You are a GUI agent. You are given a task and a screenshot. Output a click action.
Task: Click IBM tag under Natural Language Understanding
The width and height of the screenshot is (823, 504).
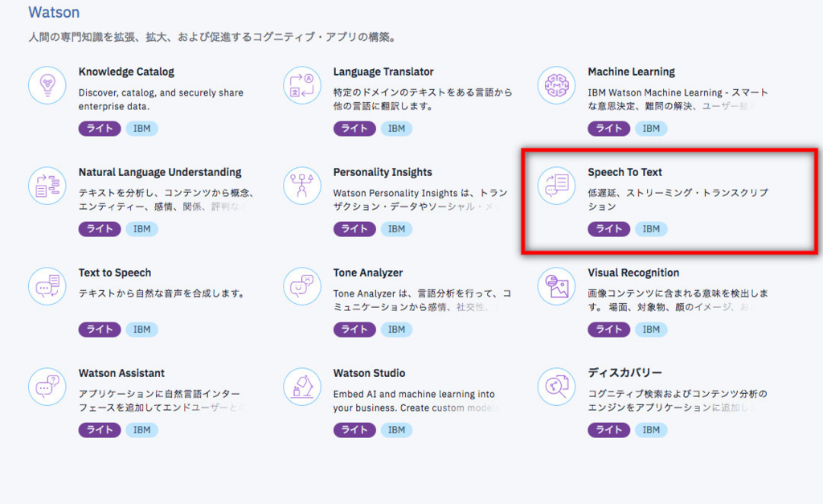141,229
